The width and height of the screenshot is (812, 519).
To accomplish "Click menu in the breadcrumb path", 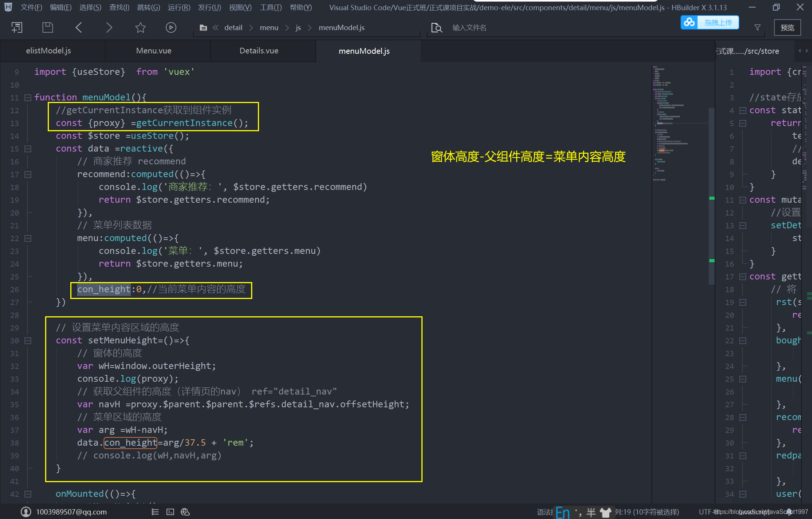I will (x=269, y=27).
